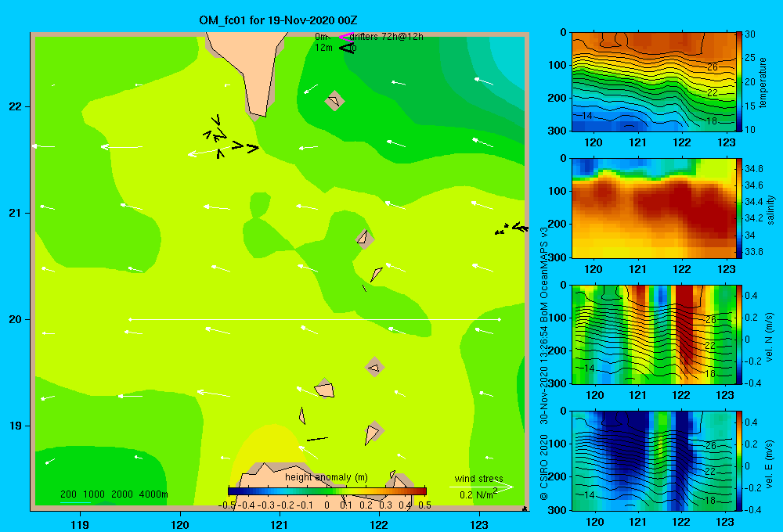Click longitude tick 121 on main map
This screenshot has width=783, height=532.
[x=280, y=524]
